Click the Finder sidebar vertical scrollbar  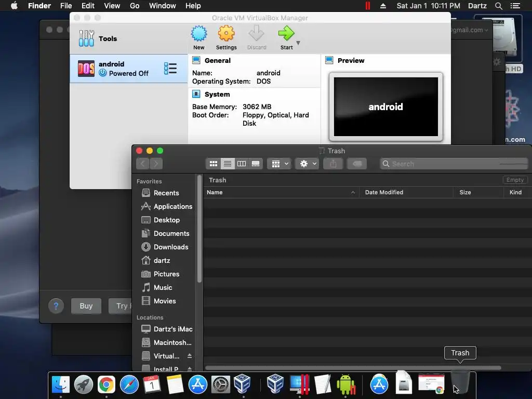[x=199, y=229]
